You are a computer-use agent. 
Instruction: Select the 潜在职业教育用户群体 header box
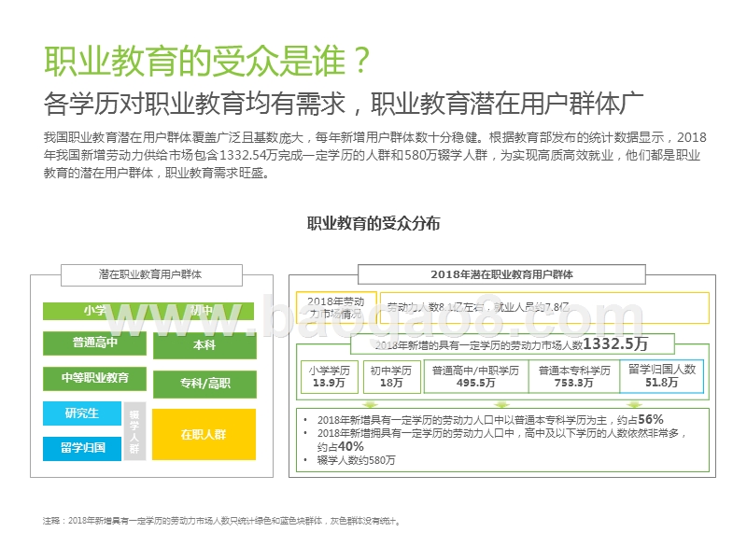pyautogui.click(x=151, y=274)
